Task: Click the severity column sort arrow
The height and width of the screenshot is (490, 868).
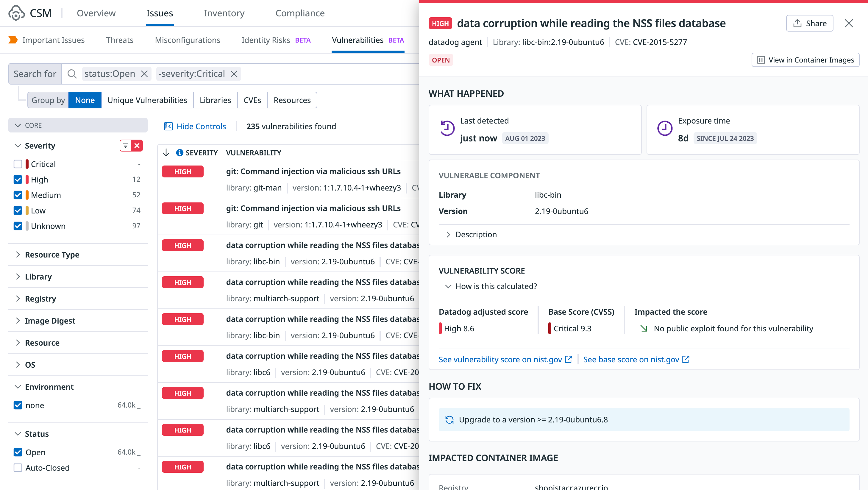Action: coord(166,153)
